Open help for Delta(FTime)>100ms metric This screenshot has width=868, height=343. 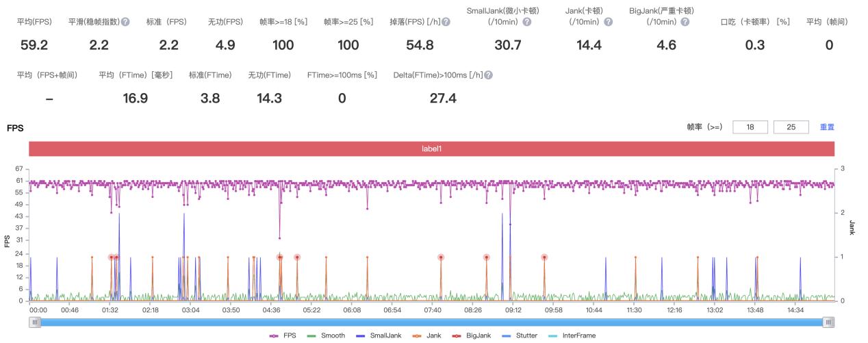coord(488,75)
